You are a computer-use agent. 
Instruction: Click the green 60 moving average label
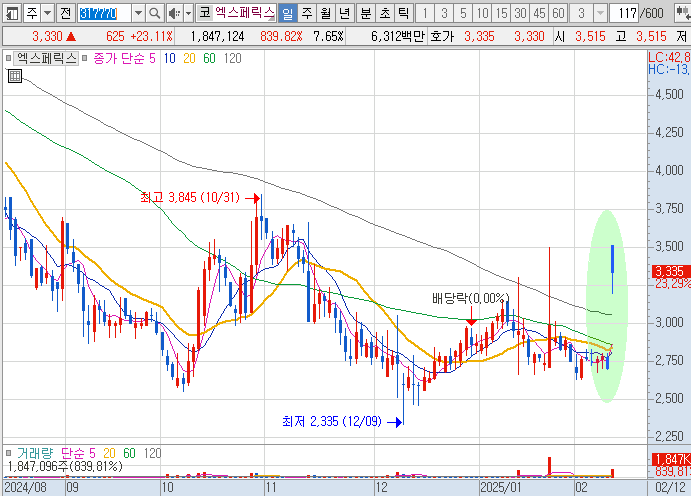(209, 58)
